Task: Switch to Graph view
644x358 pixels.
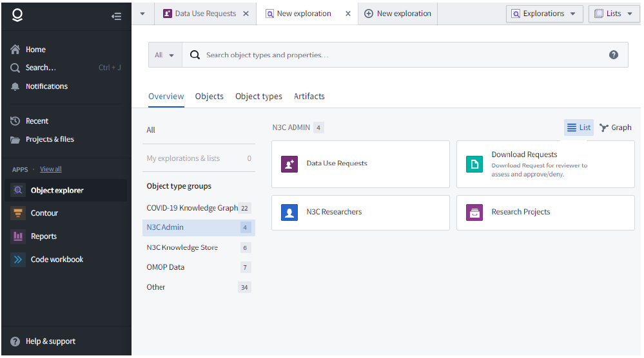Action: pyautogui.click(x=615, y=128)
